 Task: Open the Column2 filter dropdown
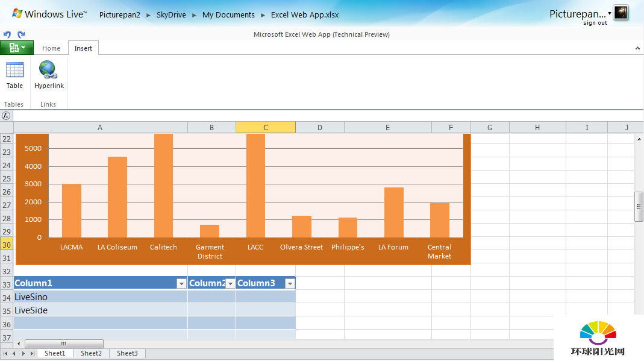(230, 283)
